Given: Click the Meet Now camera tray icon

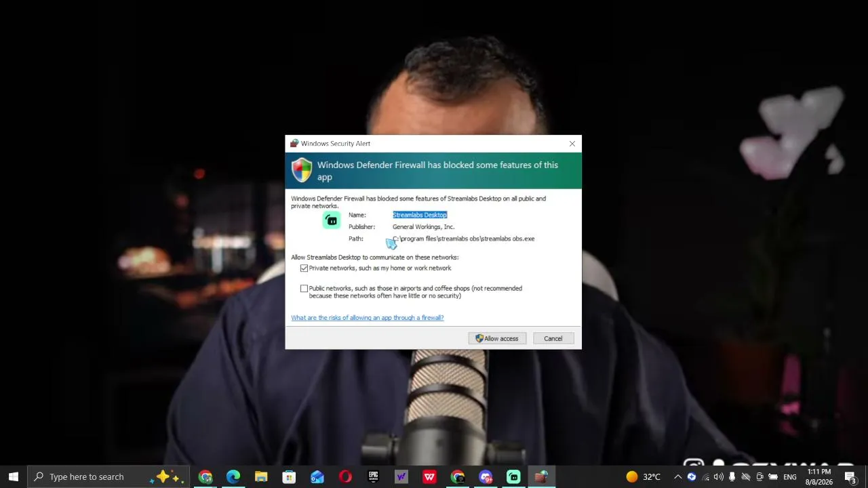Looking at the screenshot, I should pos(759,476).
